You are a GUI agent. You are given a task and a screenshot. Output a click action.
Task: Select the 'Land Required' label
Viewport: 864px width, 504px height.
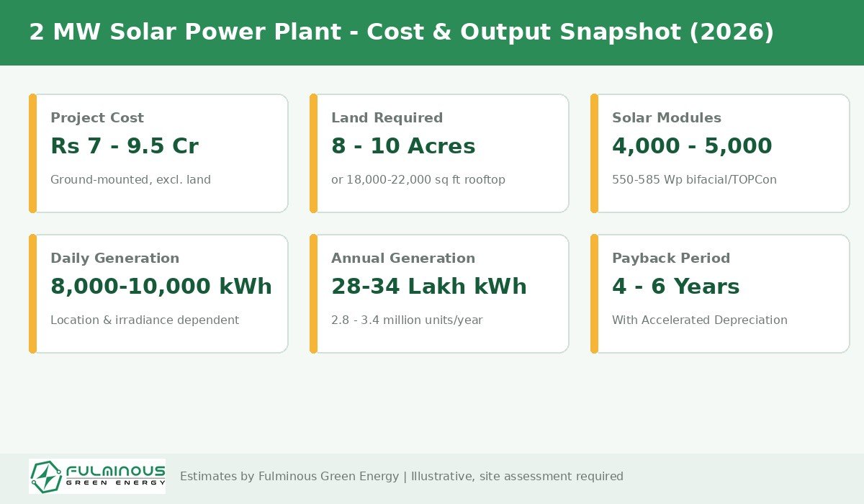pyautogui.click(x=387, y=118)
